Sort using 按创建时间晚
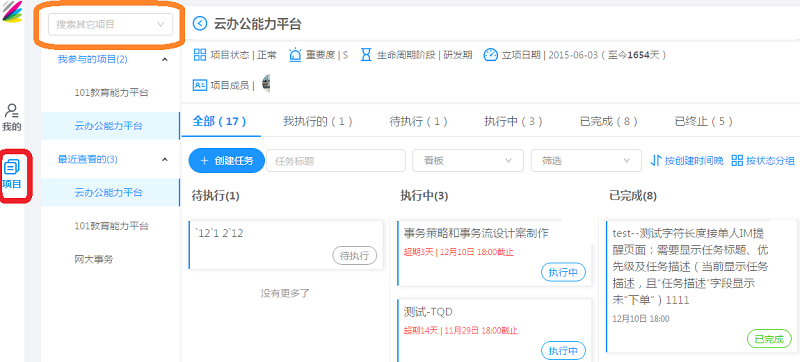The height and width of the screenshot is (362, 800). (x=687, y=161)
